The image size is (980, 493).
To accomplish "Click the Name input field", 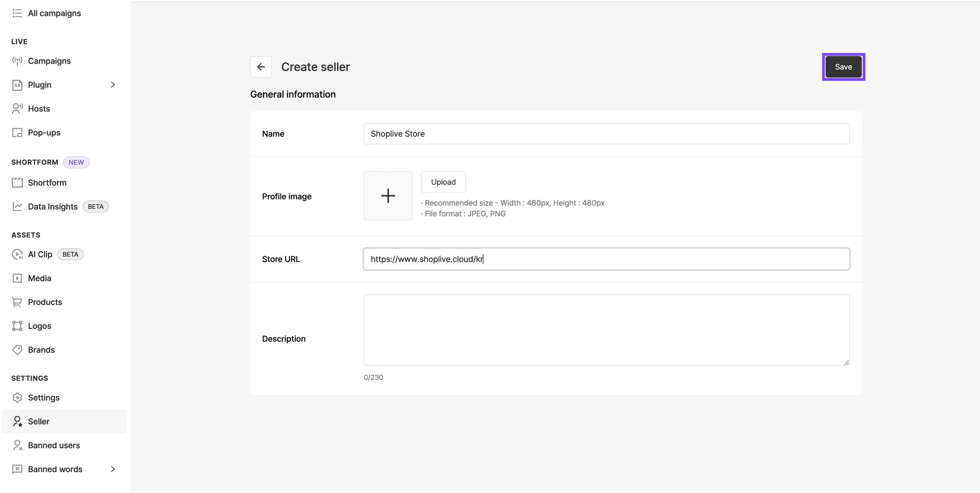I will point(606,134).
